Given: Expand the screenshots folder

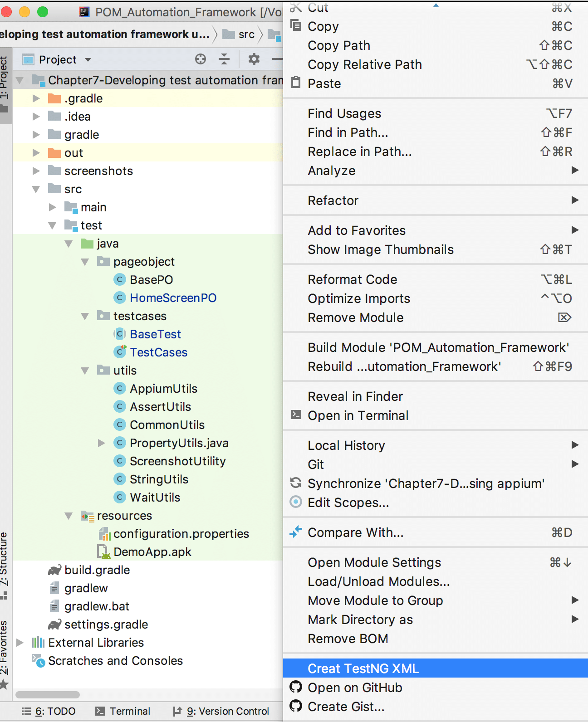Looking at the screenshot, I should coord(36,171).
